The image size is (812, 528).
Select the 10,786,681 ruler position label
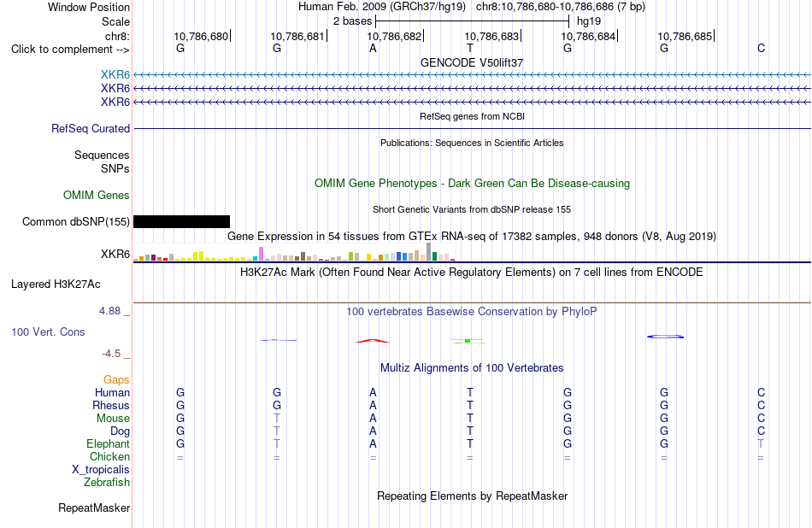point(297,36)
